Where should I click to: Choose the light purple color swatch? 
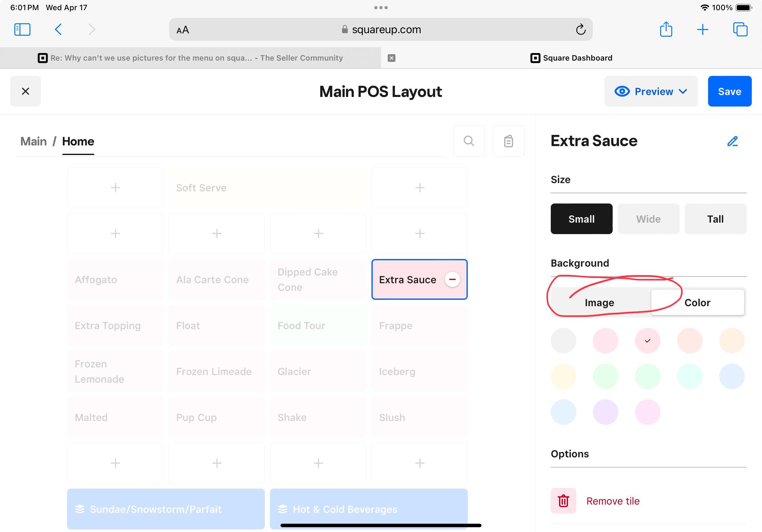coord(605,412)
